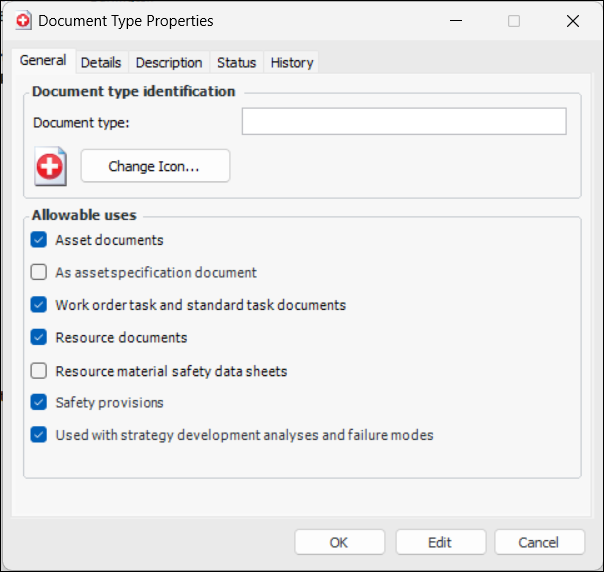Dismiss dialog with Cancel button
Viewport: 604px width, 572px height.
pyautogui.click(x=539, y=542)
